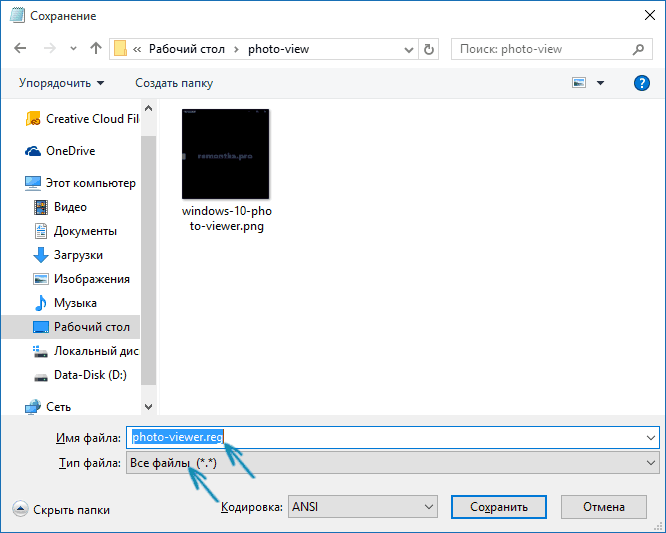Select OneDrive in the sidebar
666x533 pixels.
pyautogui.click(x=60, y=151)
